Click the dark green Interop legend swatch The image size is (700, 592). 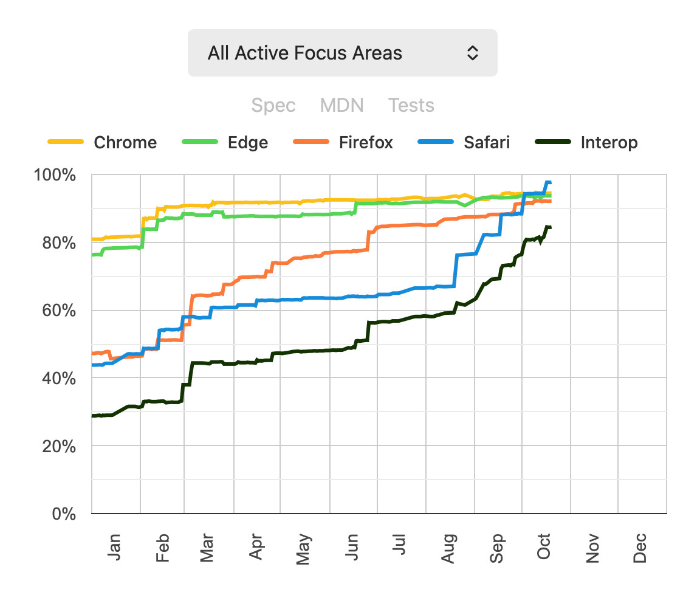click(554, 143)
